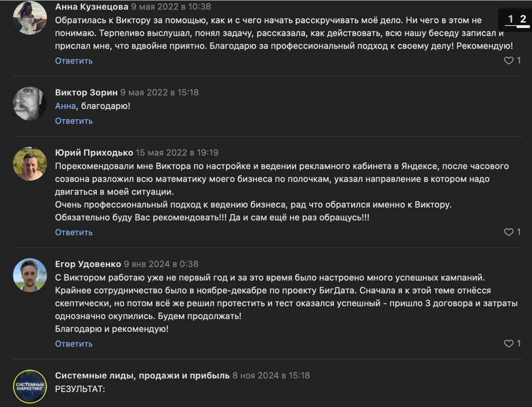The height and width of the screenshot is (407, 532).
Task: Visit Юрий Приходько's profile via name
Action: pyautogui.click(x=94, y=153)
